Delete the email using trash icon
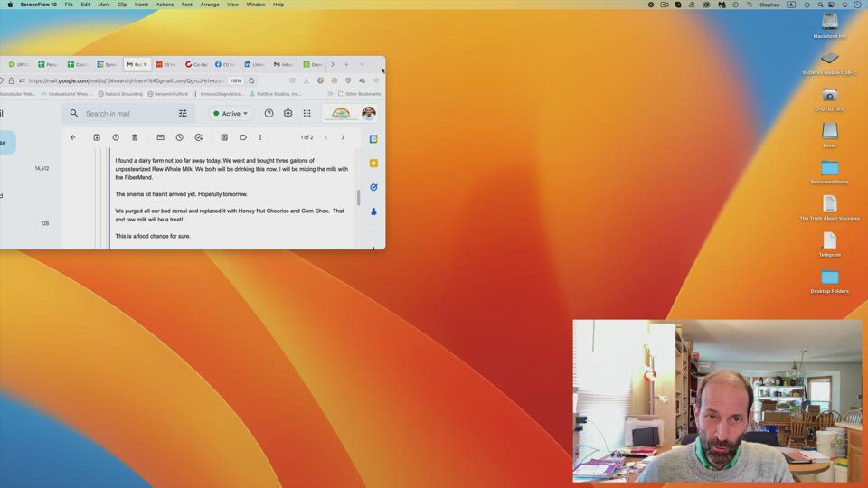This screenshot has height=488, width=868. [135, 137]
